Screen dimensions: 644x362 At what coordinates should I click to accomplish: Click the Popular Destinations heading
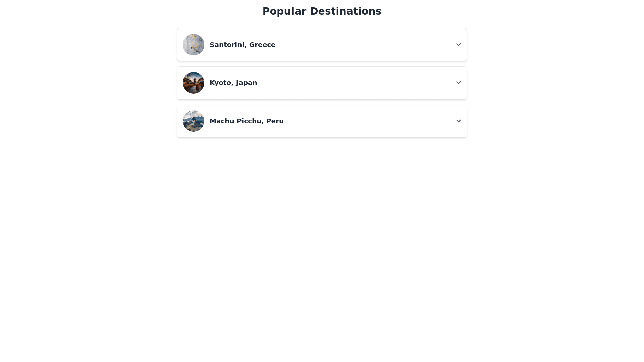322,11
